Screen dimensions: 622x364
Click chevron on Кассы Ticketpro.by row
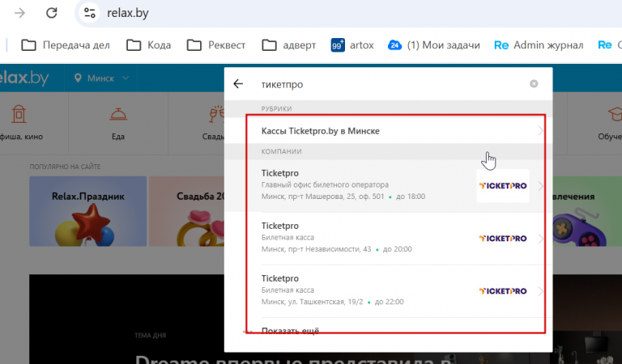click(x=540, y=131)
